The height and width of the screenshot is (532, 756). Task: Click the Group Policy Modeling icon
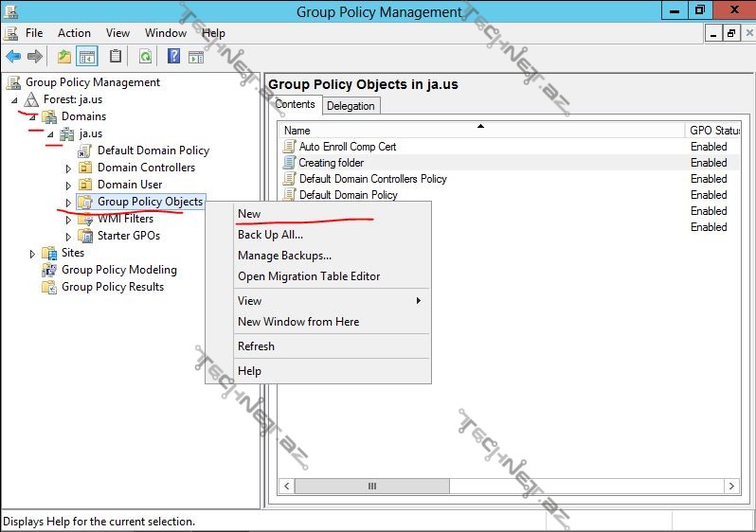click(x=49, y=270)
